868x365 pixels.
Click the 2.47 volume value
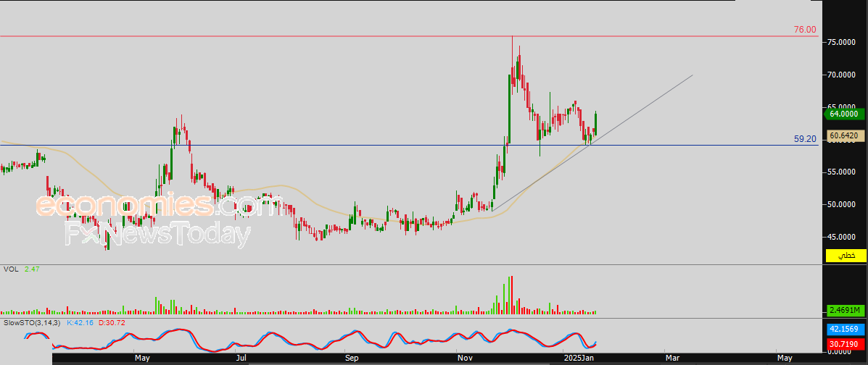click(31, 269)
